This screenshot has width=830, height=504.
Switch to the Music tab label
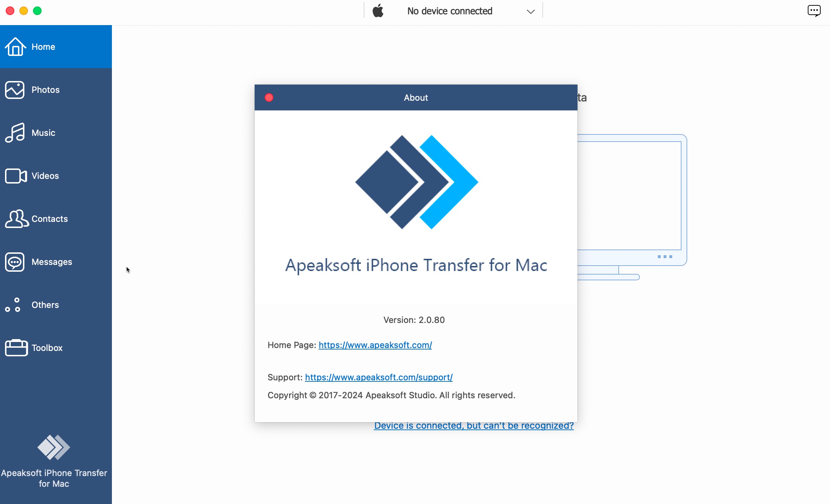pos(43,133)
